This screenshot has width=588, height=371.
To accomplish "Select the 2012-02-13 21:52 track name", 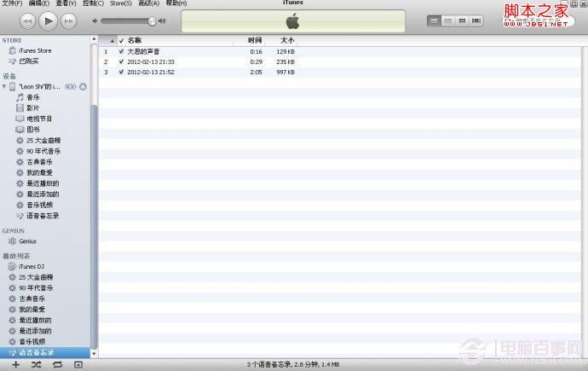I will click(x=151, y=72).
